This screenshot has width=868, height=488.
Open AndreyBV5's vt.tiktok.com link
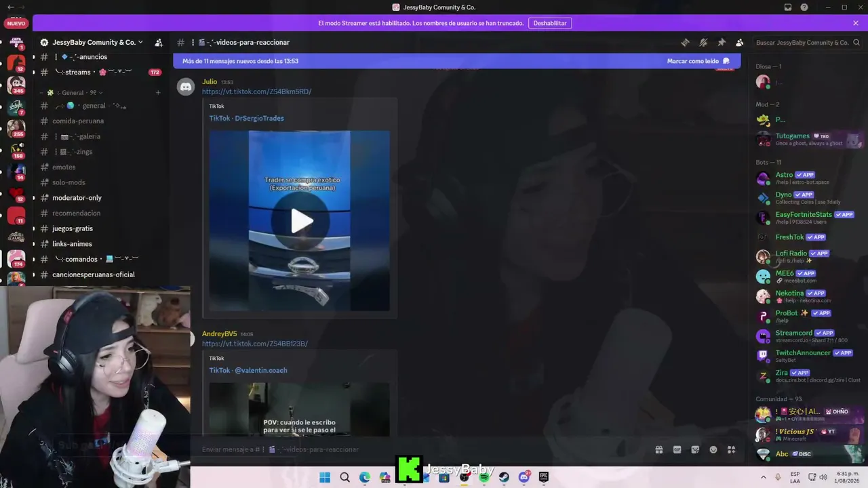coord(255,344)
